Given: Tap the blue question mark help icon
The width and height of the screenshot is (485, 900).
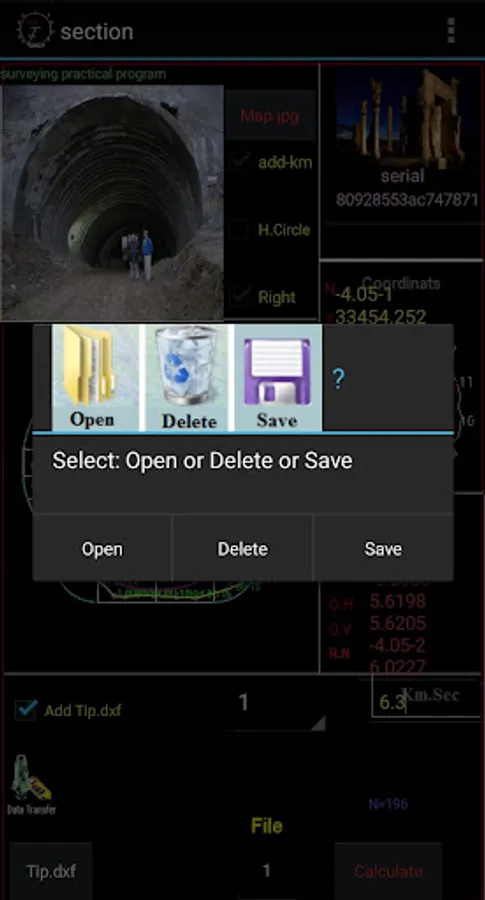Looking at the screenshot, I should point(338,379).
